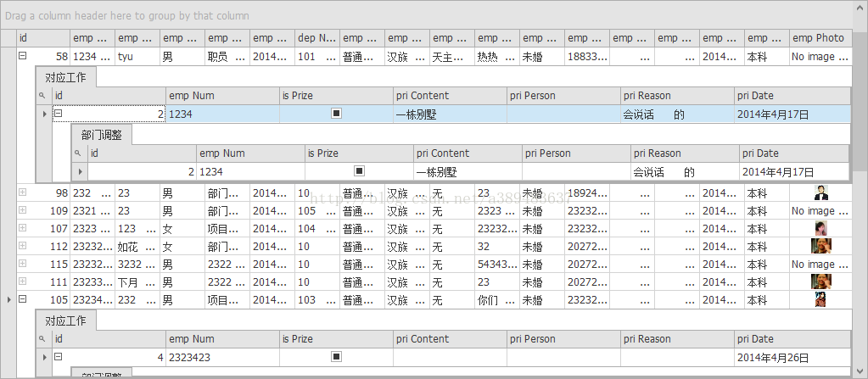Select '会说话 的' cell in 部门调整 detail row

click(685, 171)
